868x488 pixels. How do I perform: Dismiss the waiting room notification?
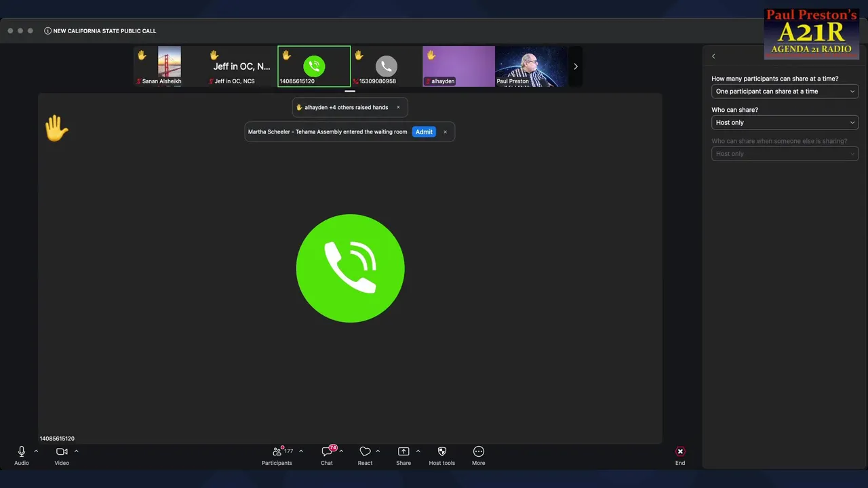(x=445, y=132)
